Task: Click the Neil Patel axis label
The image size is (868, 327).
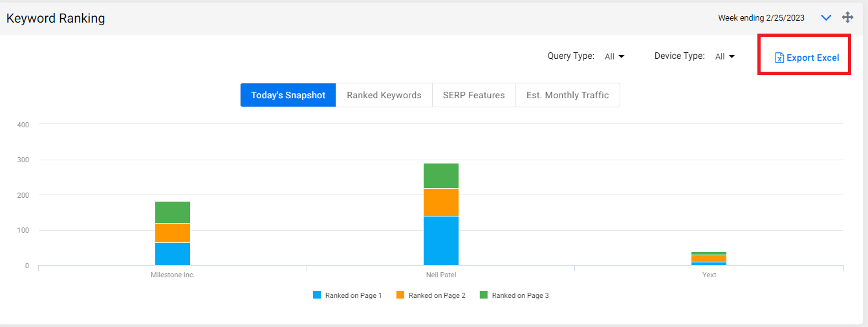Action: (x=440, y=275)
